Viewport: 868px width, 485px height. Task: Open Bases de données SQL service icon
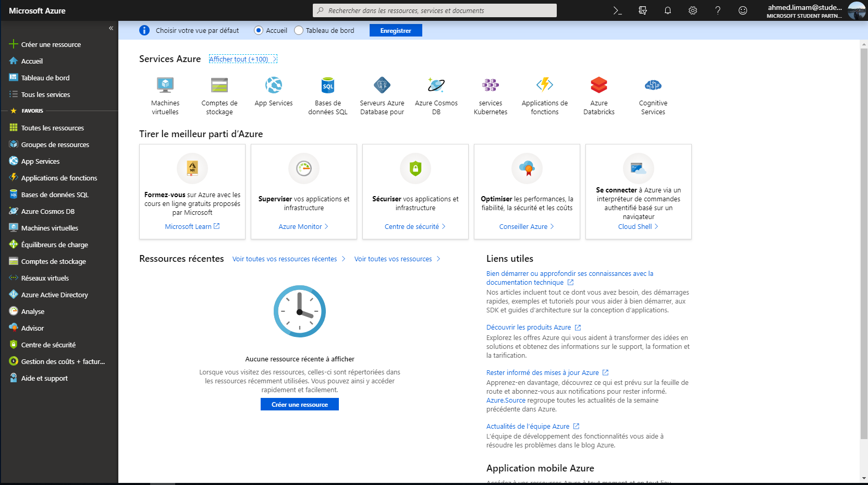coord(328,85)
